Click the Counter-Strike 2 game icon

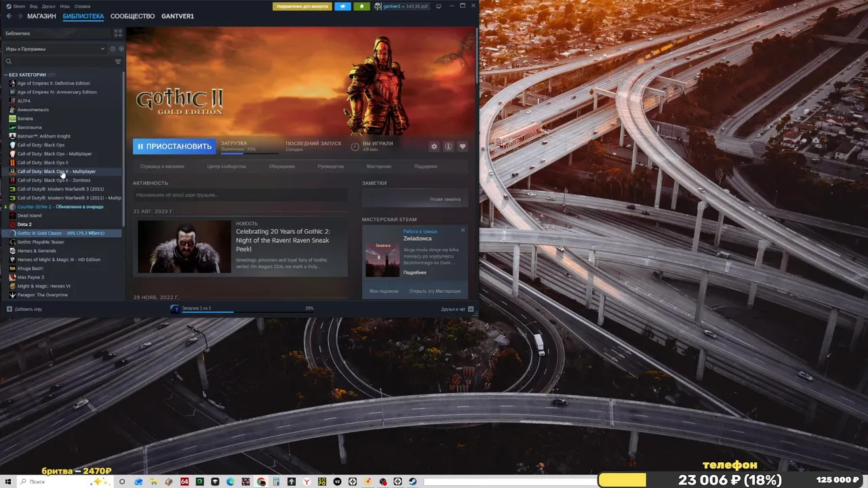[12, 207]
